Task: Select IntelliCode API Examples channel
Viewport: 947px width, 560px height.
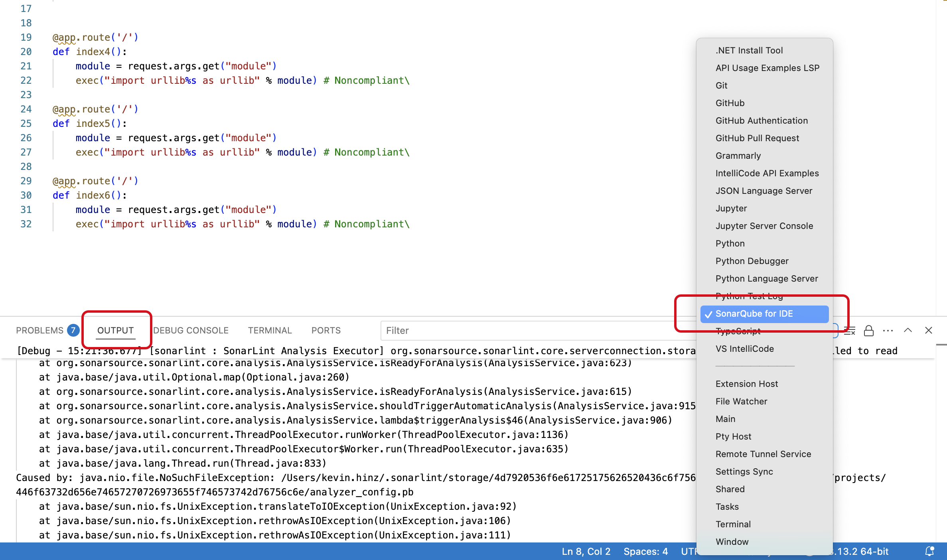Action: [x=764, y=173]
